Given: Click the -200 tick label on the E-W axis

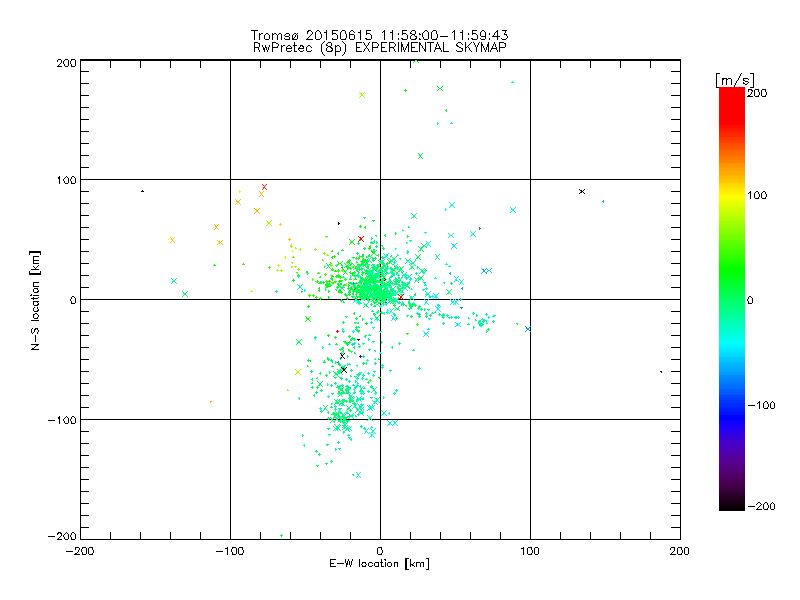Looking at the screenshot, I should pos(80,551).
